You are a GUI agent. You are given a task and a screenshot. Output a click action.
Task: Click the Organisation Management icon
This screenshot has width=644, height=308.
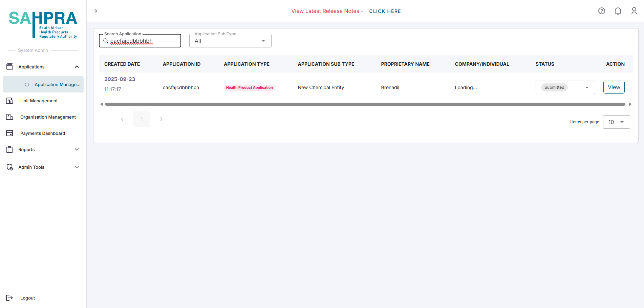click(9, 117)
